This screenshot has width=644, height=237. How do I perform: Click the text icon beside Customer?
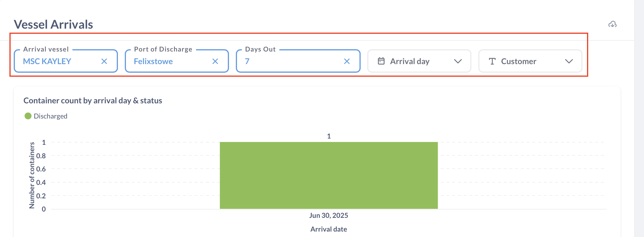tap(492, 61)
